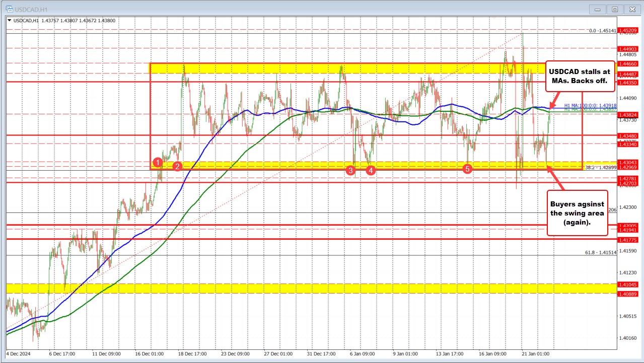Screen dimensions: 644x363
Task: Restore down the chart window
Action: point(615,9)
